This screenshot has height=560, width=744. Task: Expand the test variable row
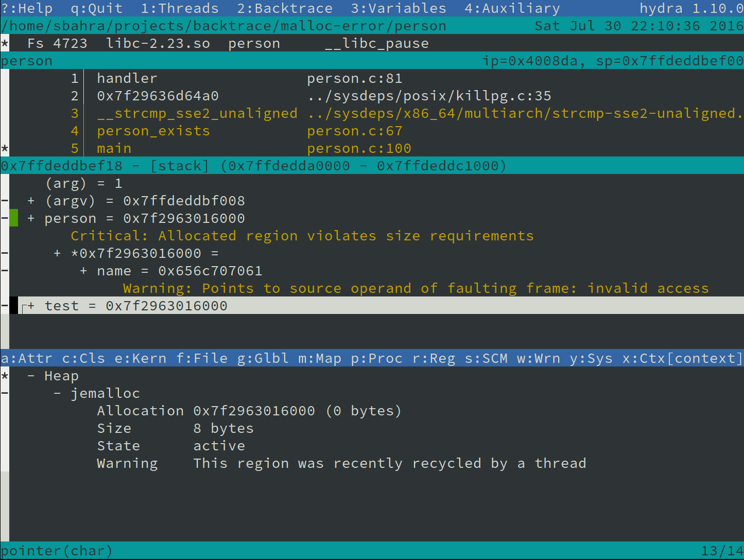coord(31,306)
